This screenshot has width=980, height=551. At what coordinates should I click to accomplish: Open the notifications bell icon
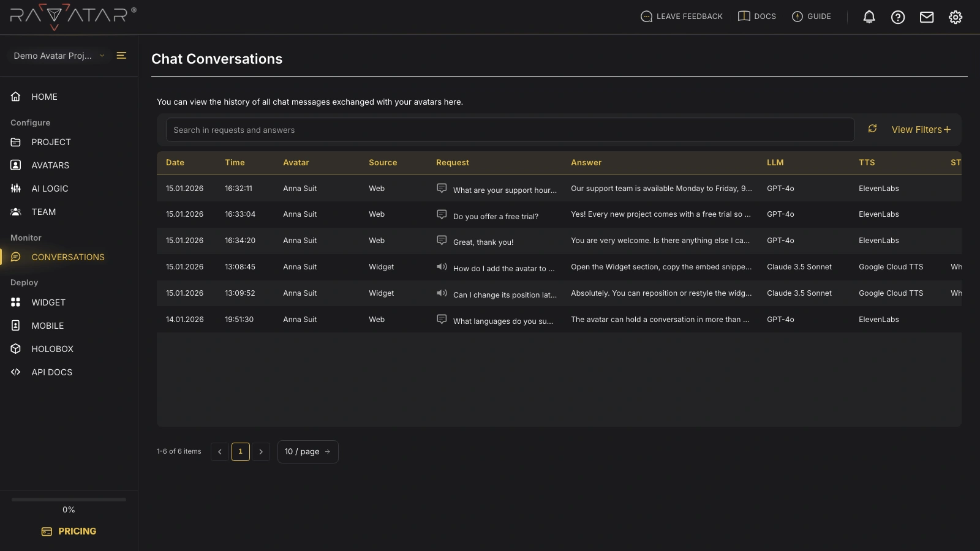(x=869, y=17)
